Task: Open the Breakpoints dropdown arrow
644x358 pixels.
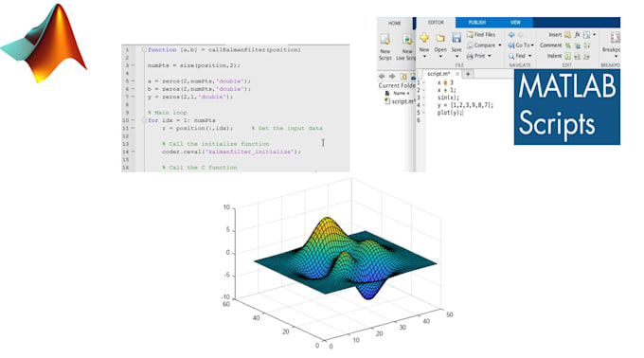Action: coord(617,57)
